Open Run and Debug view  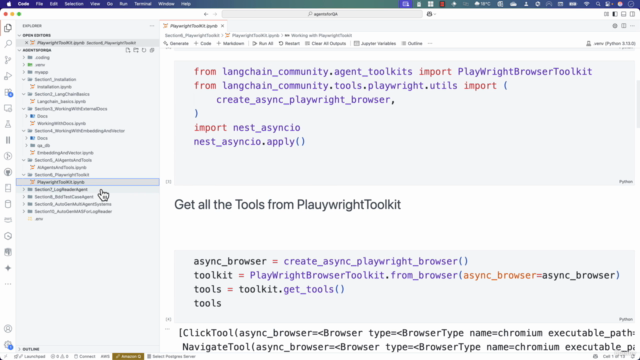pos(8,76)
